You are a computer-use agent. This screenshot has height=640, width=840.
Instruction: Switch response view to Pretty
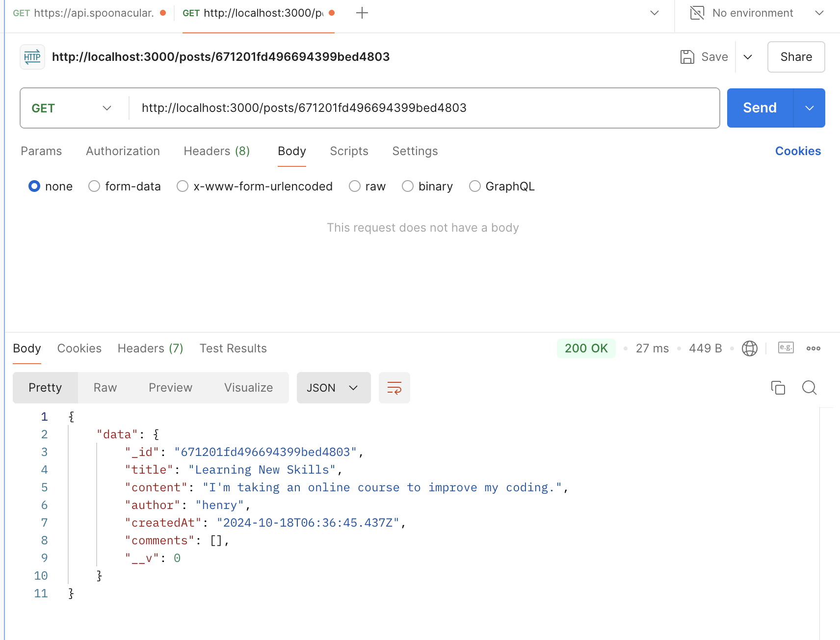(x=45, y=388)
